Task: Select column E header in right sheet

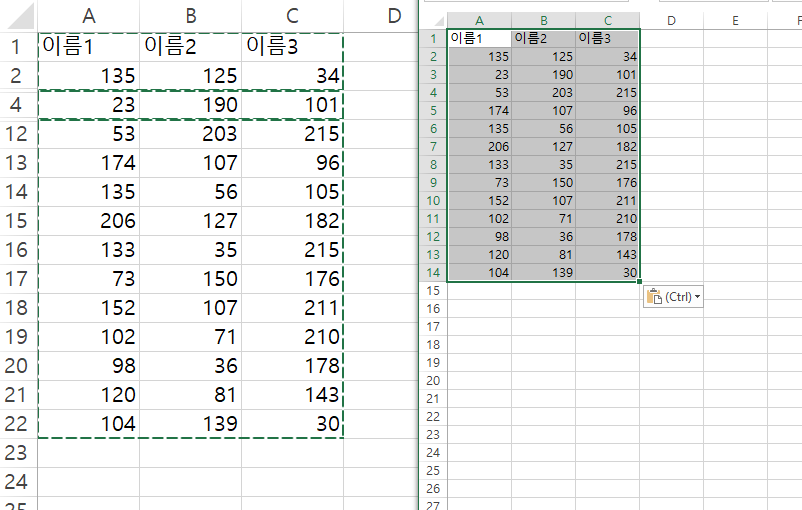Action: pyautogui.click(x=735, y=20)
